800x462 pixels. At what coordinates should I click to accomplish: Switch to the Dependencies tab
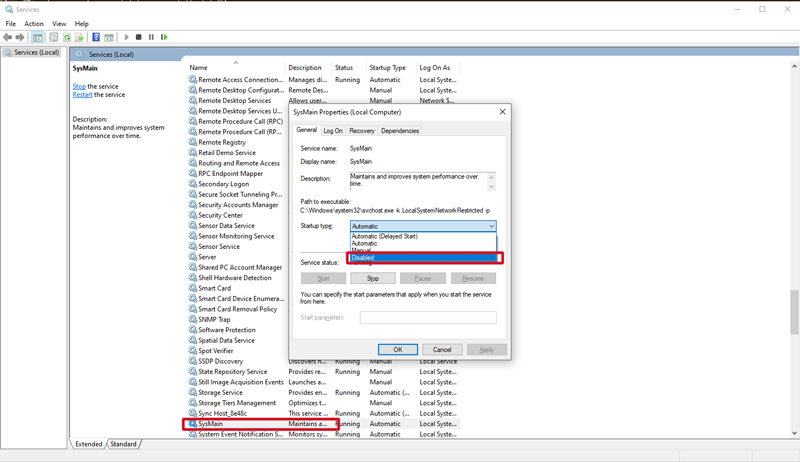(x=400, y=131)
